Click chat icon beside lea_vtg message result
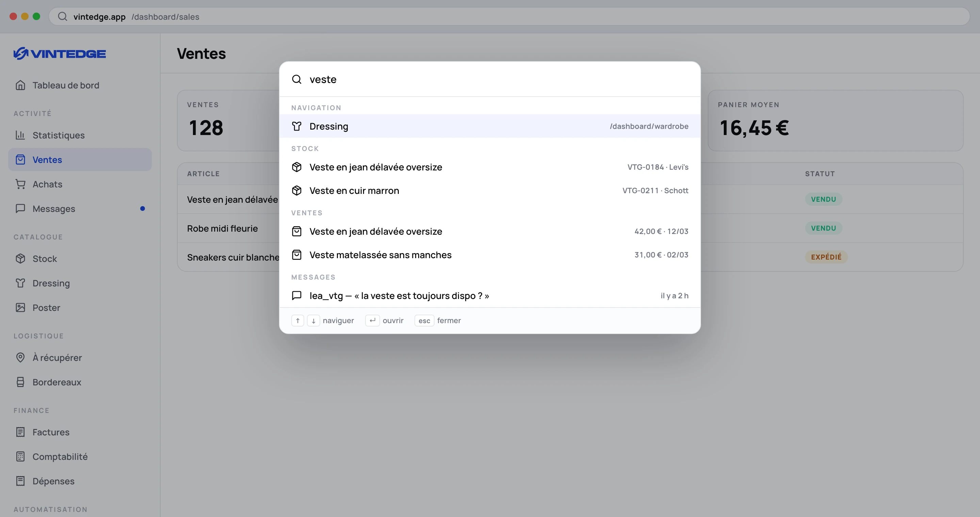The height and width of the screenshot is (517, 980). click(297, 295)
